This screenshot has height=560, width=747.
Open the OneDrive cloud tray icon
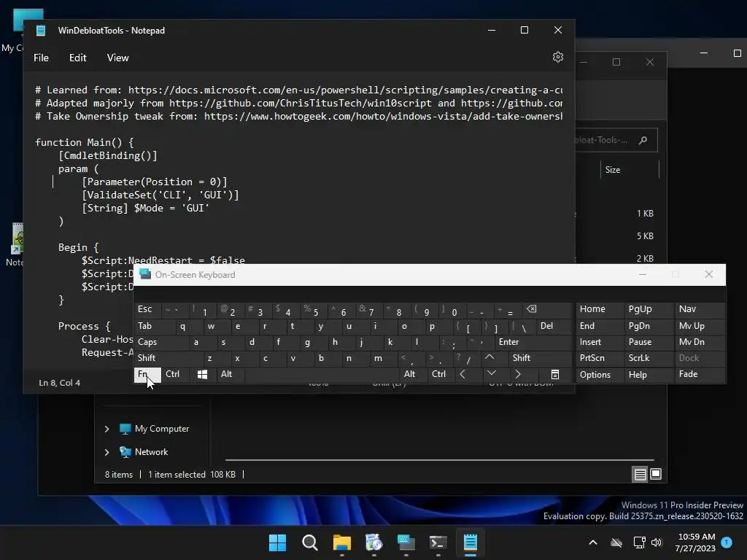click(x=616, y=542)
